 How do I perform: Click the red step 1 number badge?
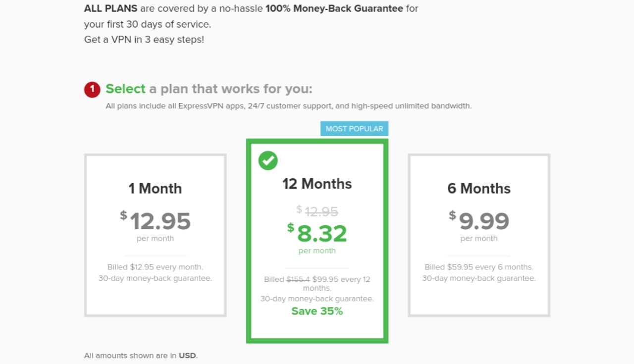[92, 90]
